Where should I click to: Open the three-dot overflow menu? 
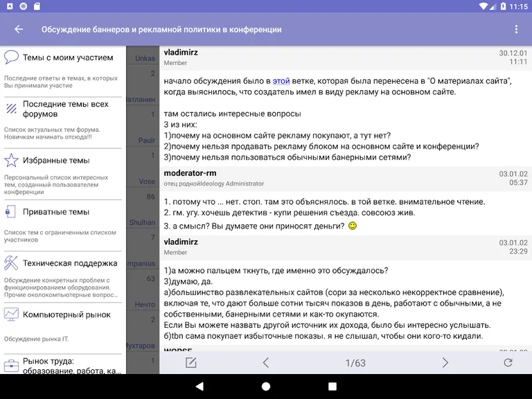tap(516, 30)
